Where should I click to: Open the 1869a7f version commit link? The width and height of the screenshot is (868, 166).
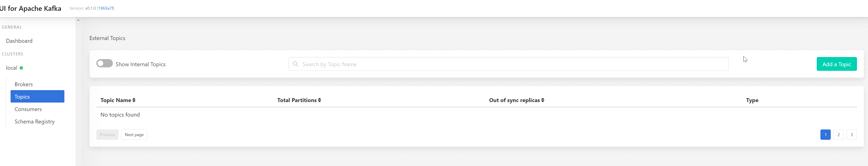tap(105, 8)
